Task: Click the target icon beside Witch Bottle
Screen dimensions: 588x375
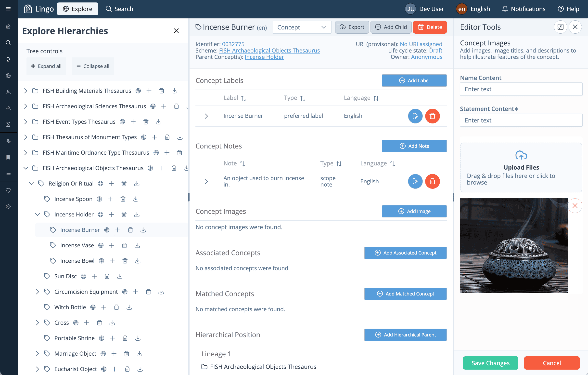Action: 93,307
